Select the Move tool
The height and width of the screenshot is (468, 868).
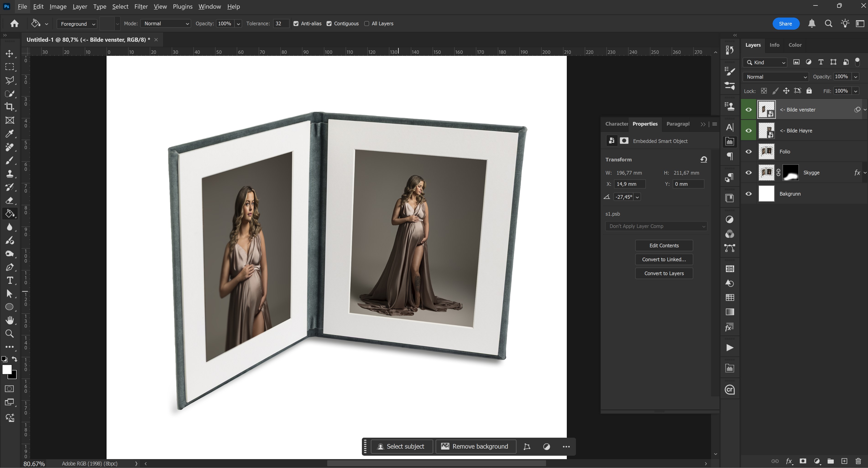(9, 54)
